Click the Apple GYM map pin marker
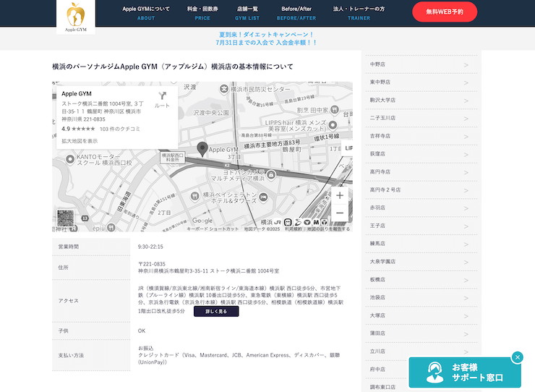 coord(202,150)
